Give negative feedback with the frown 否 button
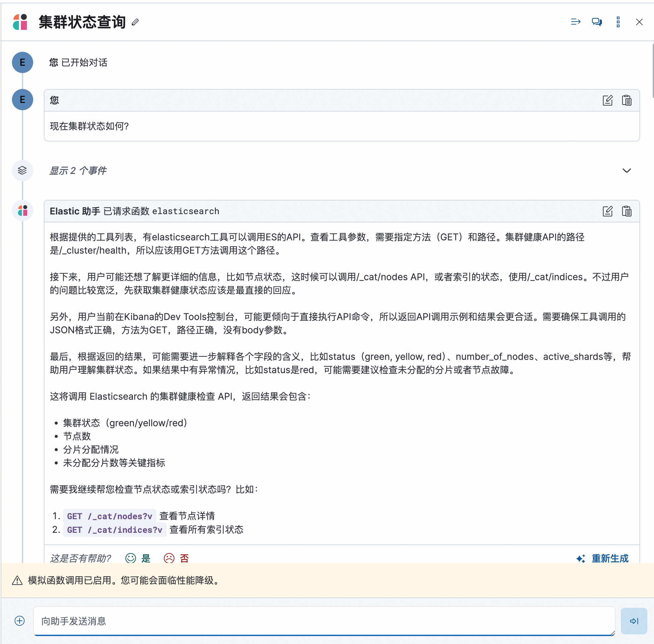This screenshot has height=644, width=654. pos(175,558)
